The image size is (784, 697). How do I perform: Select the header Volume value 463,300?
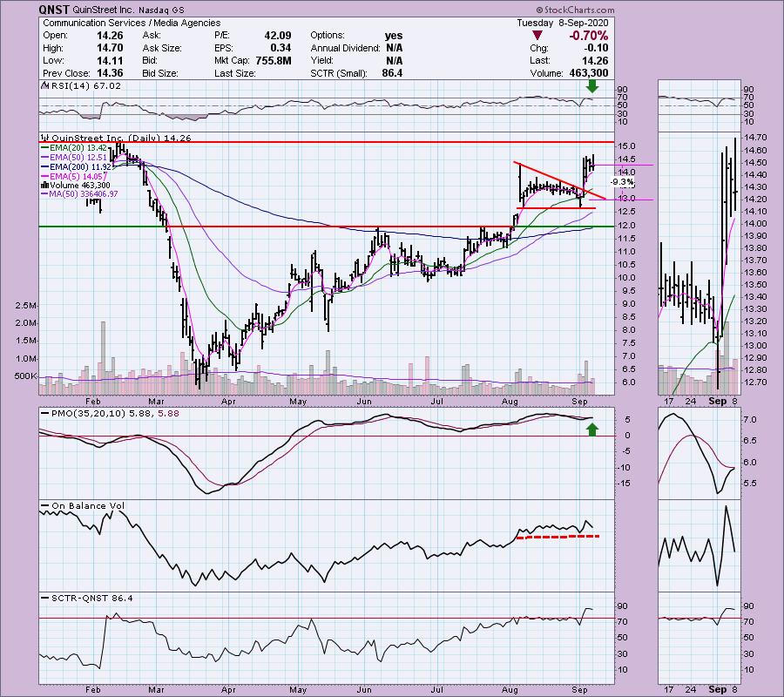(x=589, y=73)
